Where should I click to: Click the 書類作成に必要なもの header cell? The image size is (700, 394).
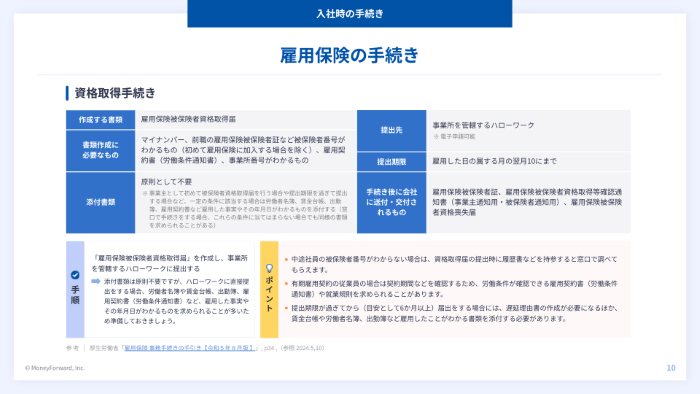tap(100, 150)
